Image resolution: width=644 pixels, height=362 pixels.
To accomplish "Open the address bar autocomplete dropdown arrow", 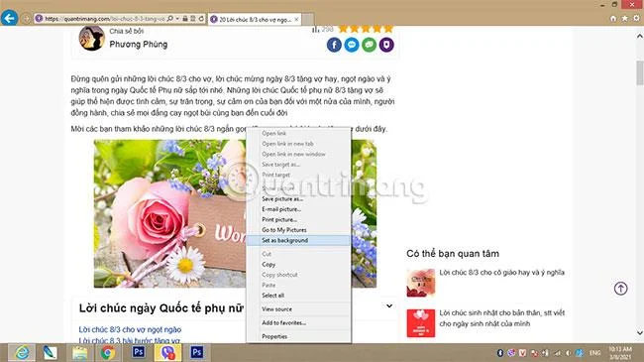I will (177, 19).
